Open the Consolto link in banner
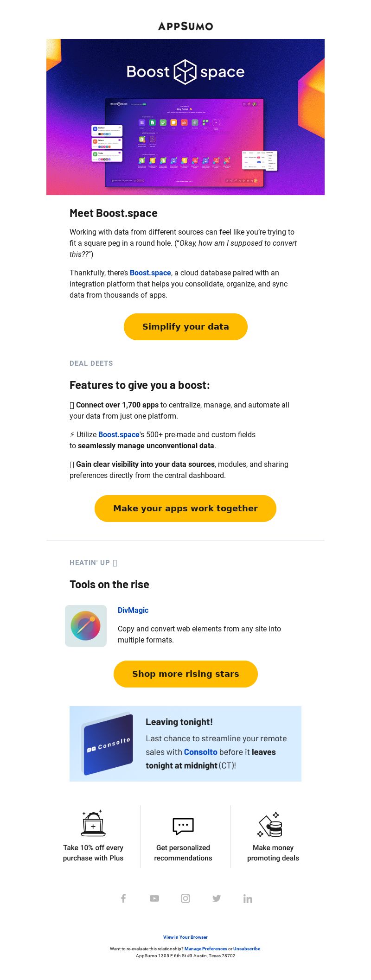The height and width of the screenshot is (980, 371). point(201,752)
